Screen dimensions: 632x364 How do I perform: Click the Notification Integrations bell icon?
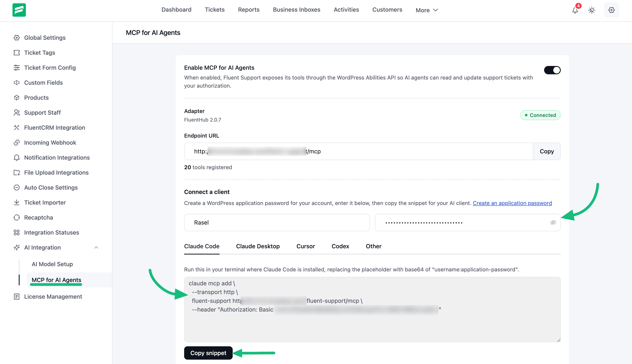tap(16, 158)
